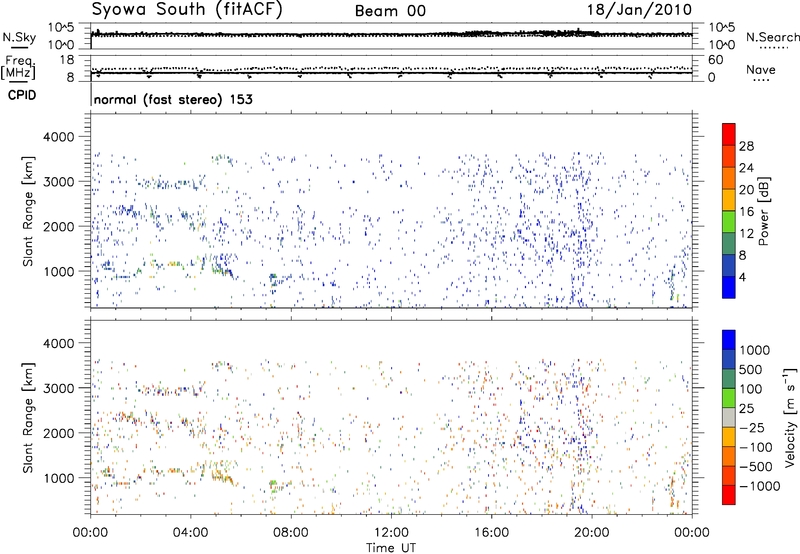
Task: Click the '24' Power colorbar tick label
Action: pos(746,168)
